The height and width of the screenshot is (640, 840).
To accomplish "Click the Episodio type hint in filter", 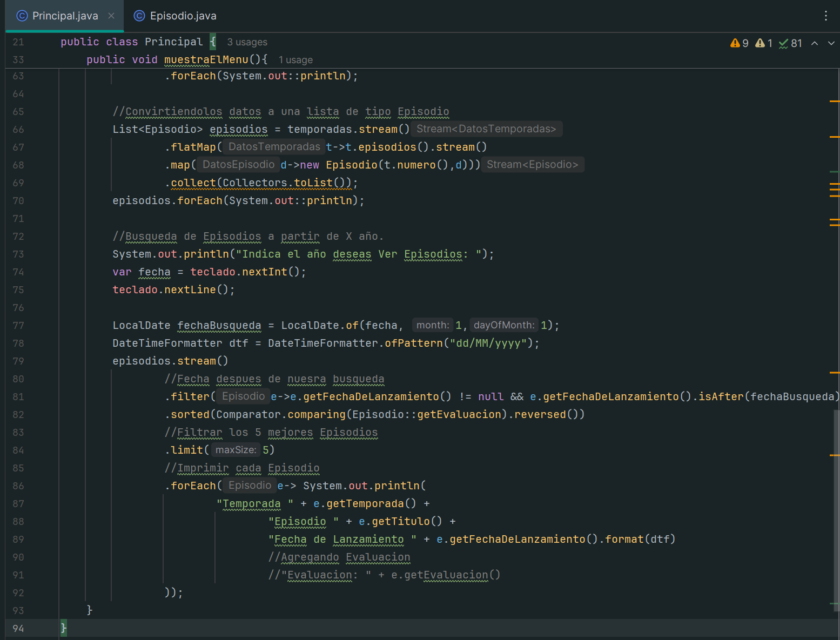I will tap(243, 396).
